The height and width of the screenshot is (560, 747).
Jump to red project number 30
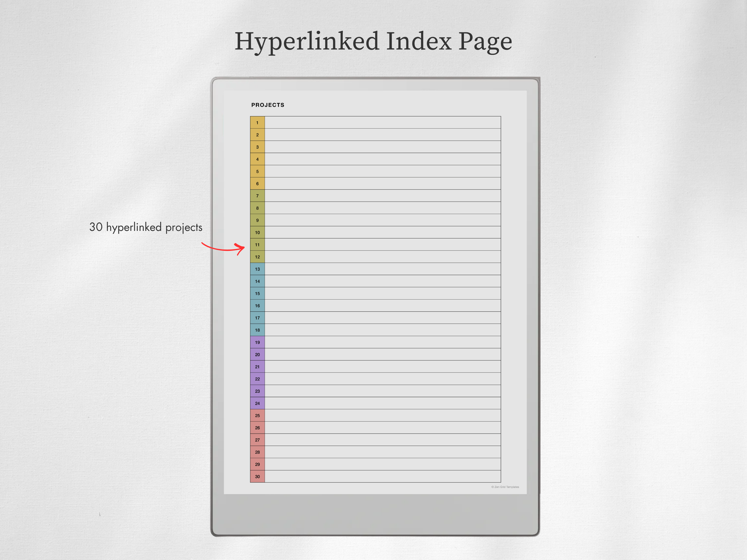pyautogui.click(x=257, y=476)
